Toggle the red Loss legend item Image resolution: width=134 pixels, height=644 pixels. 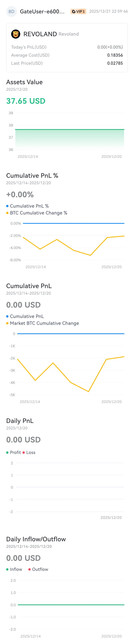(x=29, y=453)
